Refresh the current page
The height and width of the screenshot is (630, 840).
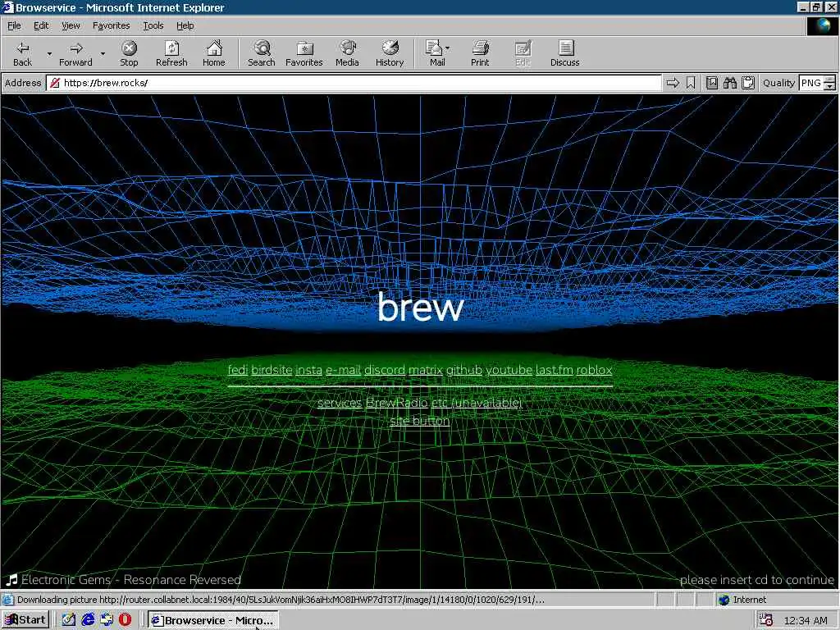[171, 53]
